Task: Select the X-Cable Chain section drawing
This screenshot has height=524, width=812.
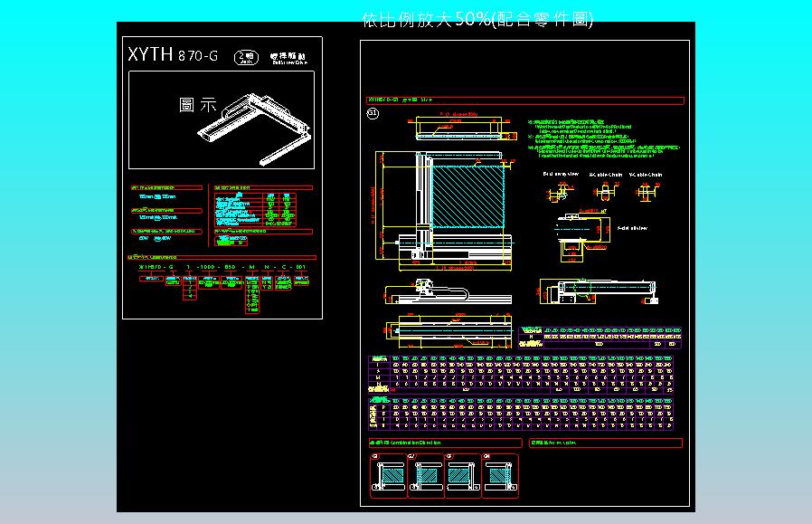Action: point(605,192)
